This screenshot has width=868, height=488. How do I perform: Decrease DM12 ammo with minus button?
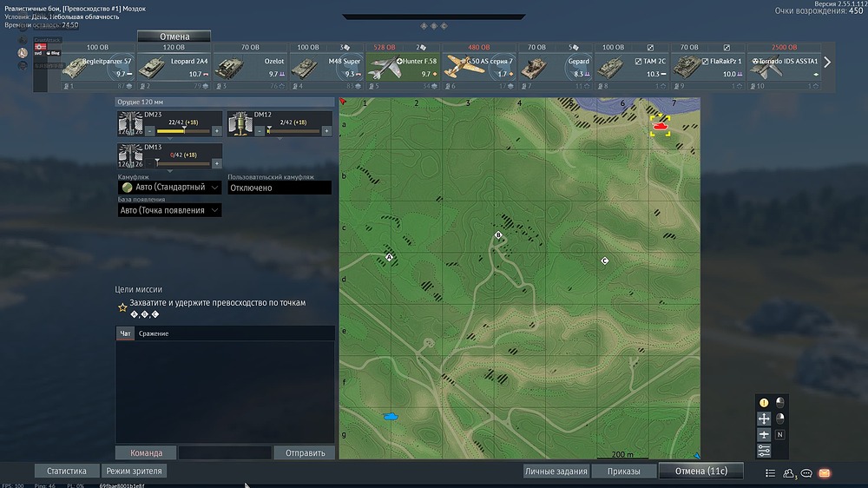click(260, 131)
